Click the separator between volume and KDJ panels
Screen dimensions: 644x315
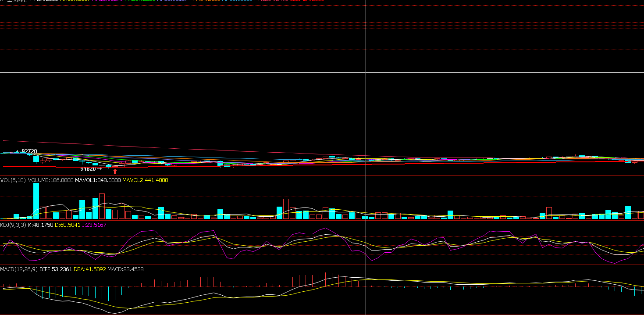(263, 220)
